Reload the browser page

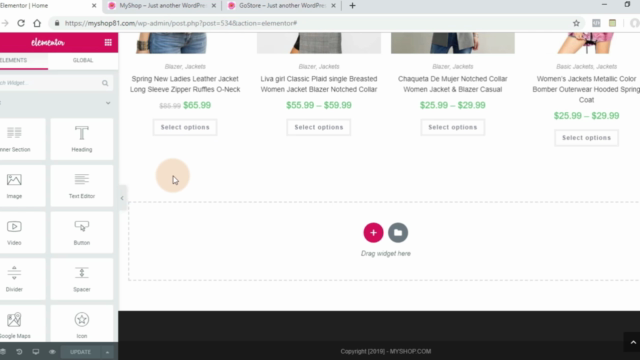coord(21,23)
